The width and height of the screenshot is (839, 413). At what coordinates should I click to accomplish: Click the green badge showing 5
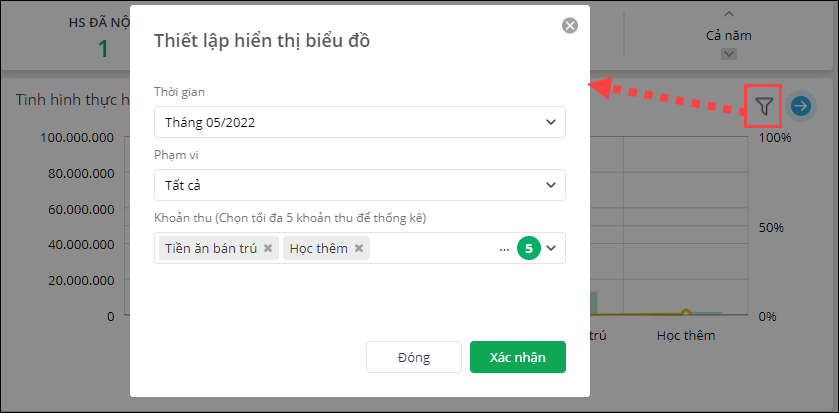click(528, 248)
